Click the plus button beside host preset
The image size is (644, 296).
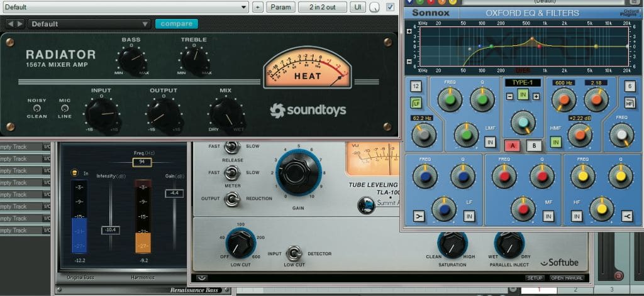258,7
